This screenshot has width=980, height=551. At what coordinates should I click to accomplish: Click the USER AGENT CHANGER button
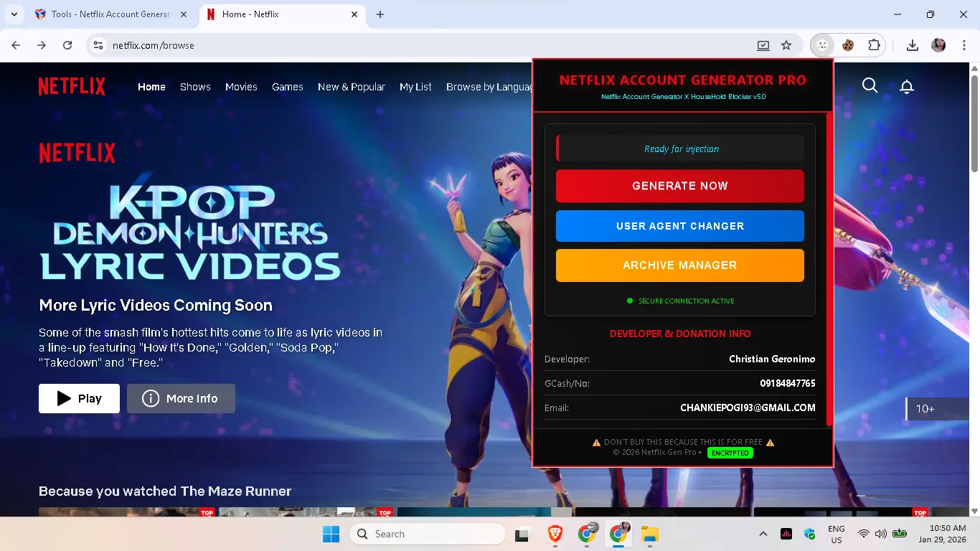tap(680, 226)
